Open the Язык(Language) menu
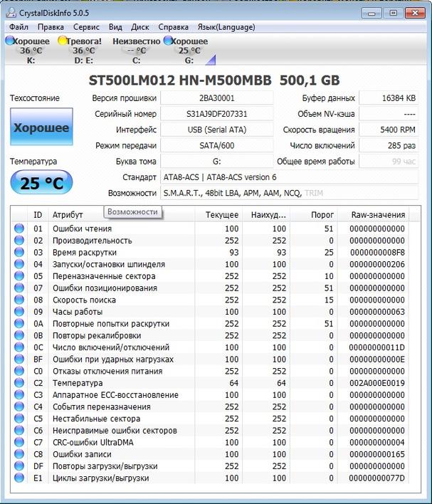The image size is (432, 504). click(226, 27)
